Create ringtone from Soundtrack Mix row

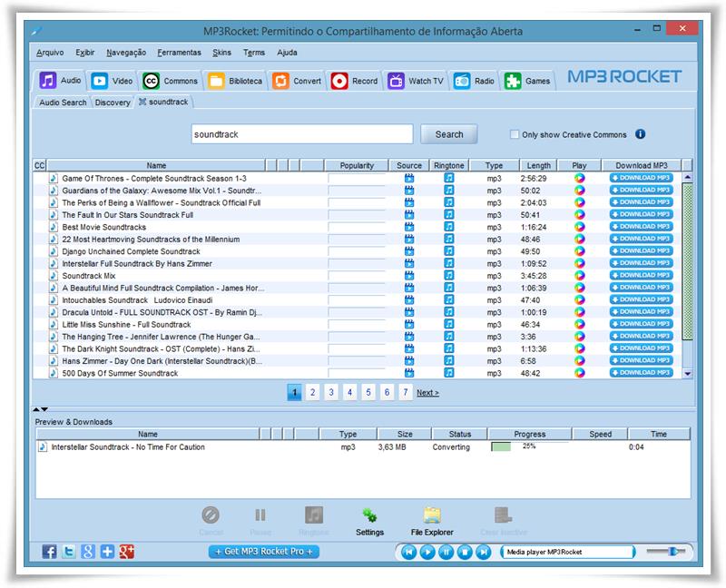(x=448, y=276)
